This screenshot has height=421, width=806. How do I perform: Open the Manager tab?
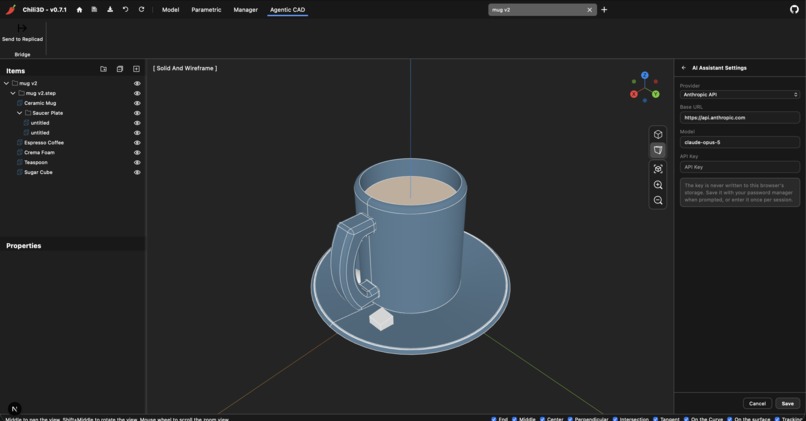245,10
